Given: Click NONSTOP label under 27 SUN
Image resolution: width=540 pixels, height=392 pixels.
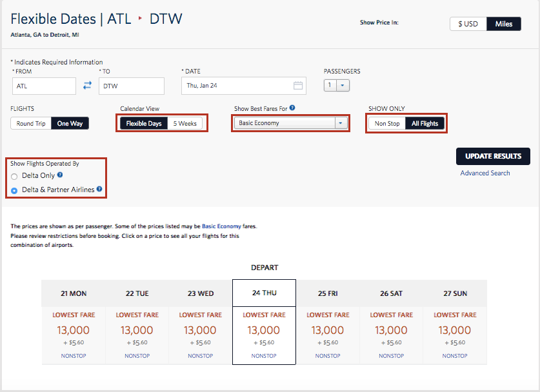Looking at the screenshot, I should (455, 356).
